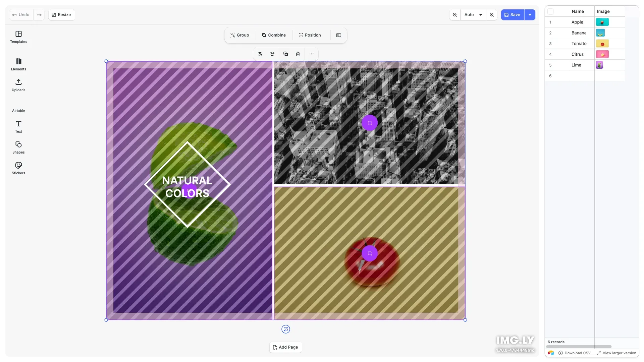The height and width of the screenshot is (362, 644).
Task: Open the Elements panel
Action: point(18,64)
